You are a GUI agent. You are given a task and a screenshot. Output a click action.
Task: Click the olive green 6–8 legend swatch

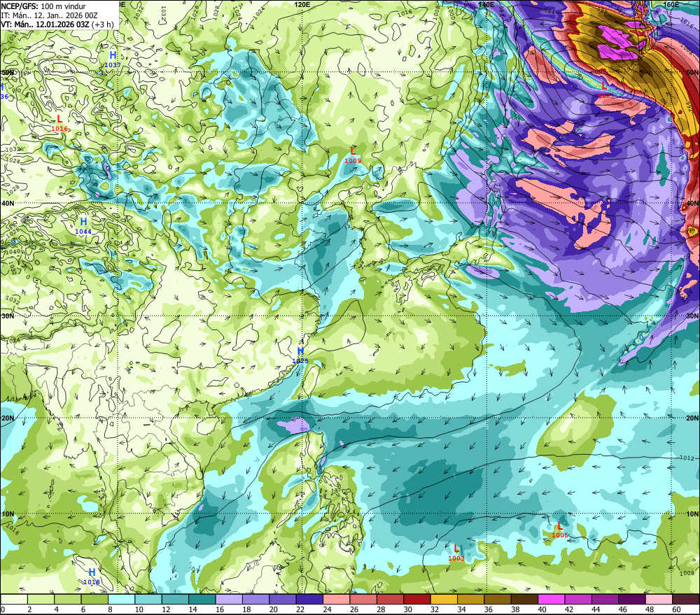(x=94, y=599)
